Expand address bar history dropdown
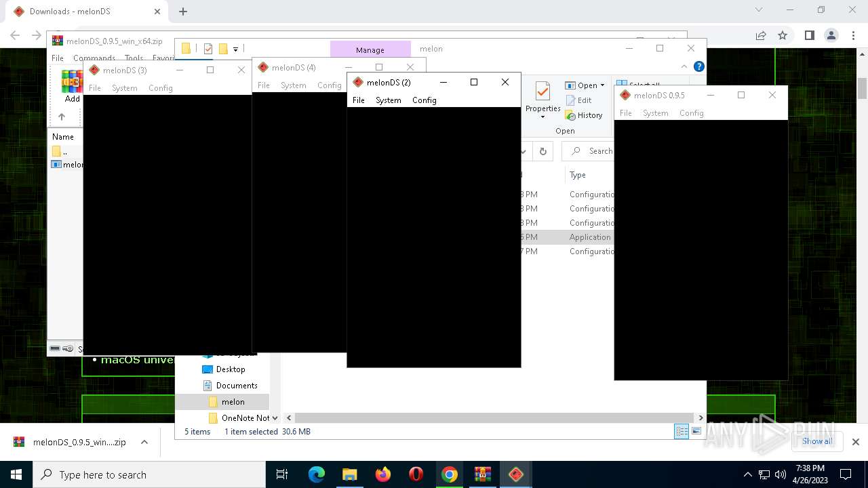Screen dimensions: 868x488 pos(524,151)
